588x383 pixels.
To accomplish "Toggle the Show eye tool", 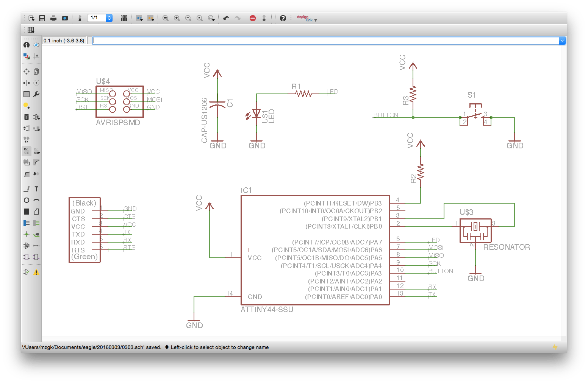I will coord(36,45).
